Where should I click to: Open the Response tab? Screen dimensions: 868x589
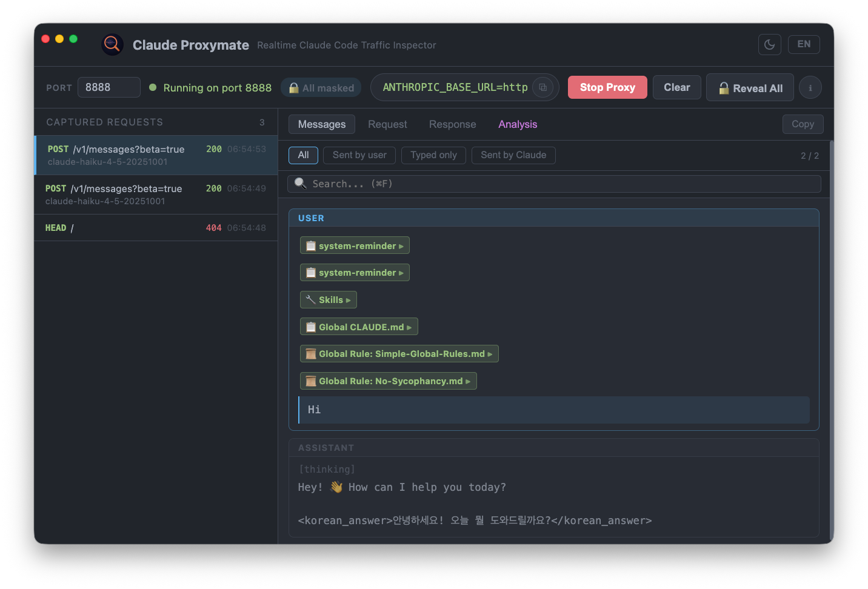click(453, 124)
